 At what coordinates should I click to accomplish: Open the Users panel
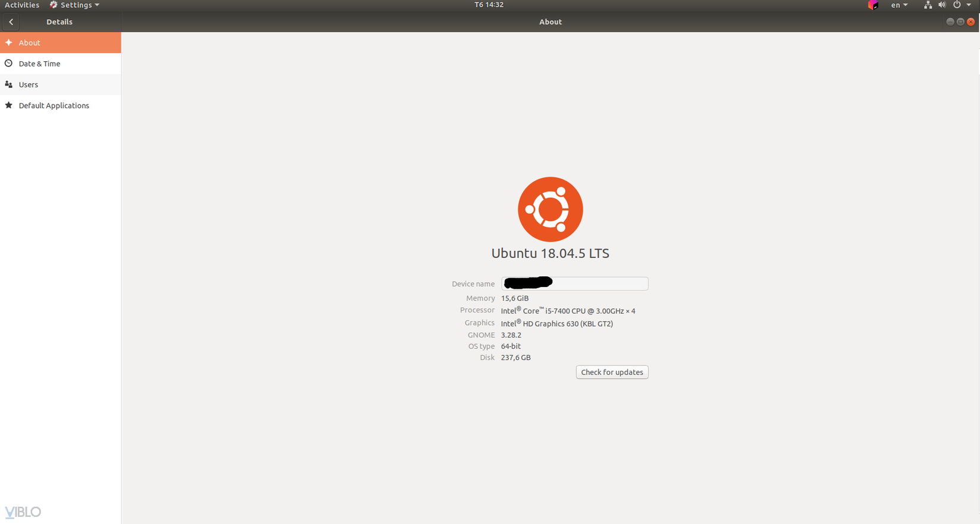[x=61, y=84]
